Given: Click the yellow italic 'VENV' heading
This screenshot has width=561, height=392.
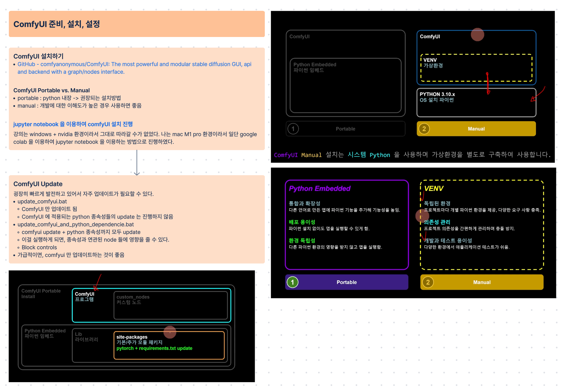Looking at the screenshot, I should click(x=434, y=188).
